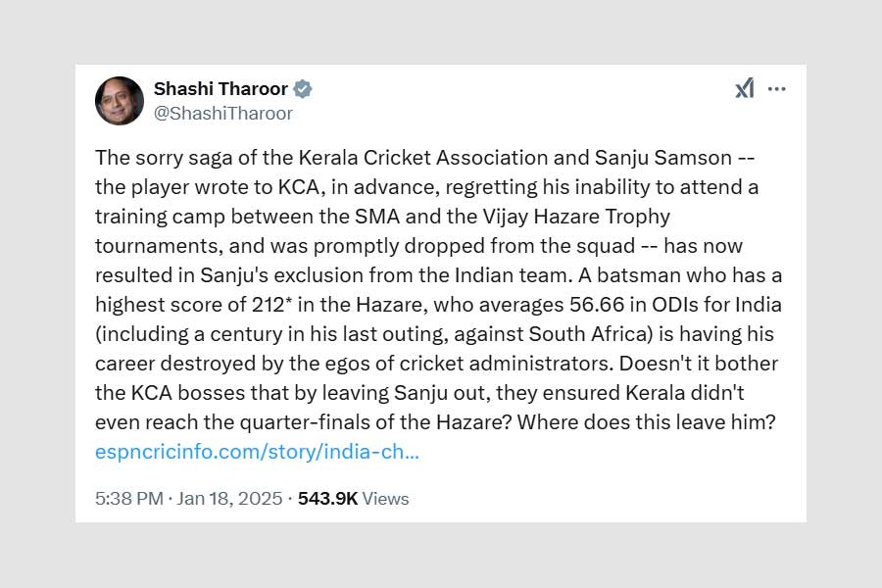Open Shashi Tharoor's profile picture
Viewport: 882px width, 588px height.
[120, 100]
